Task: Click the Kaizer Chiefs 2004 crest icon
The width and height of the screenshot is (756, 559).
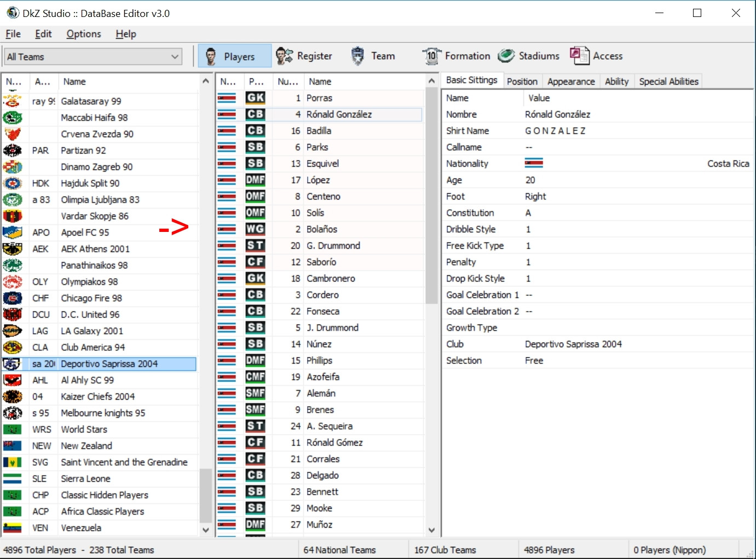Action: pyautogui.click(x=13, y=397)
